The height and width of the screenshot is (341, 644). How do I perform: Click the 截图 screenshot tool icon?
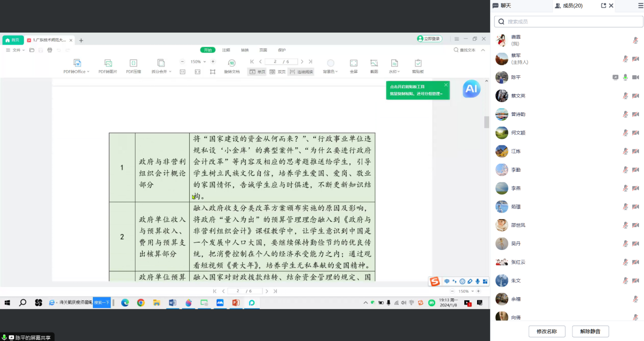click(x=374, y=63)
